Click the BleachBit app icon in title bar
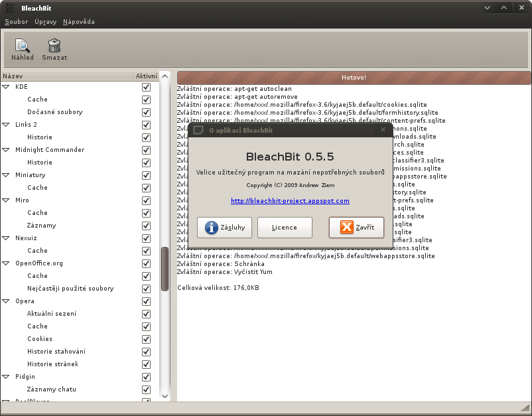532x416 pixels. [x=10, y=8]
